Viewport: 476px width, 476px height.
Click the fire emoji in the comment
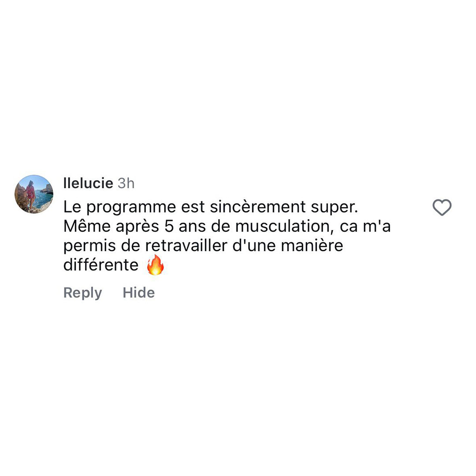pos(155,265)
